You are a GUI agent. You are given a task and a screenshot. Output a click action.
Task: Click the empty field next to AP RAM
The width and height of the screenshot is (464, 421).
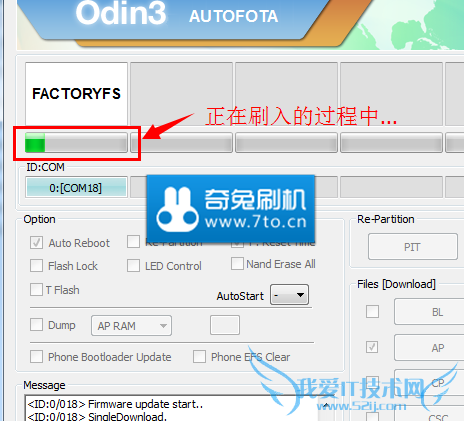[225, 325]
